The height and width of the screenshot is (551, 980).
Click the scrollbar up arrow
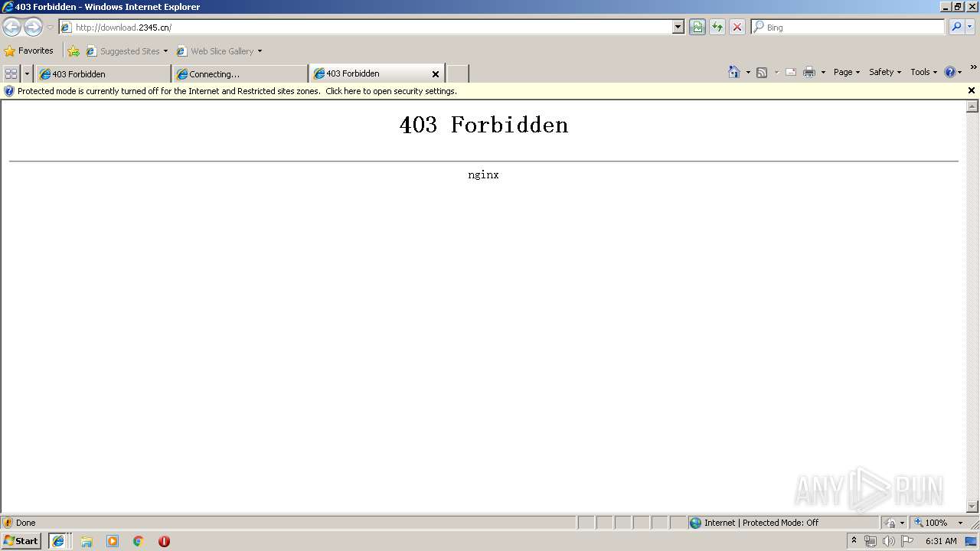point(972,106)
